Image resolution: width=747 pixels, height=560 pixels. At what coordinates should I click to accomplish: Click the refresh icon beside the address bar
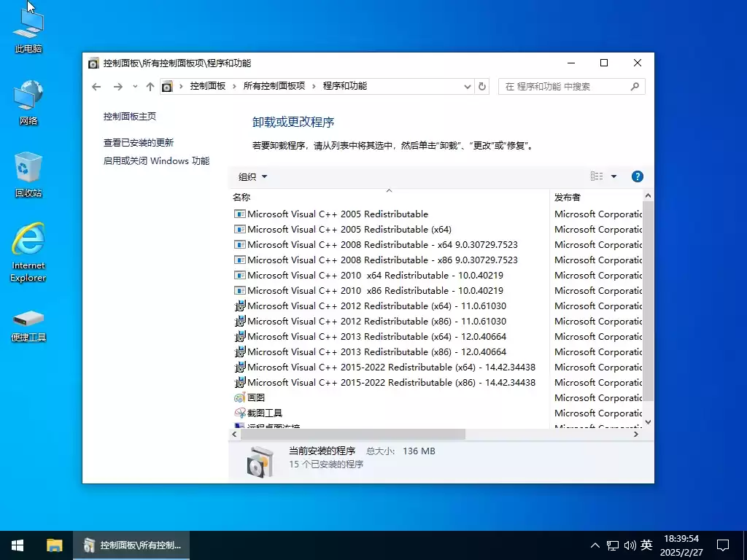481,86
